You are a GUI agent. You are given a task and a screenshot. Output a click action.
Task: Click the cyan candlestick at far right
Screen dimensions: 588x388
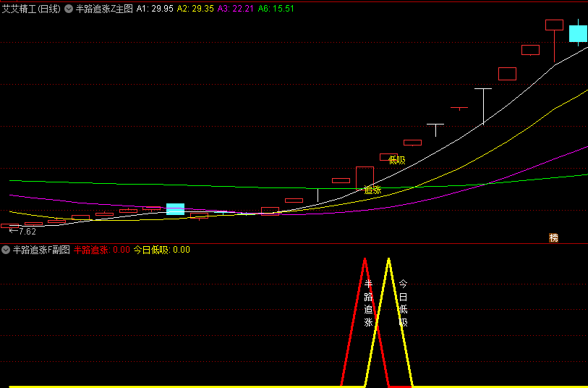[x=578, y=33]
